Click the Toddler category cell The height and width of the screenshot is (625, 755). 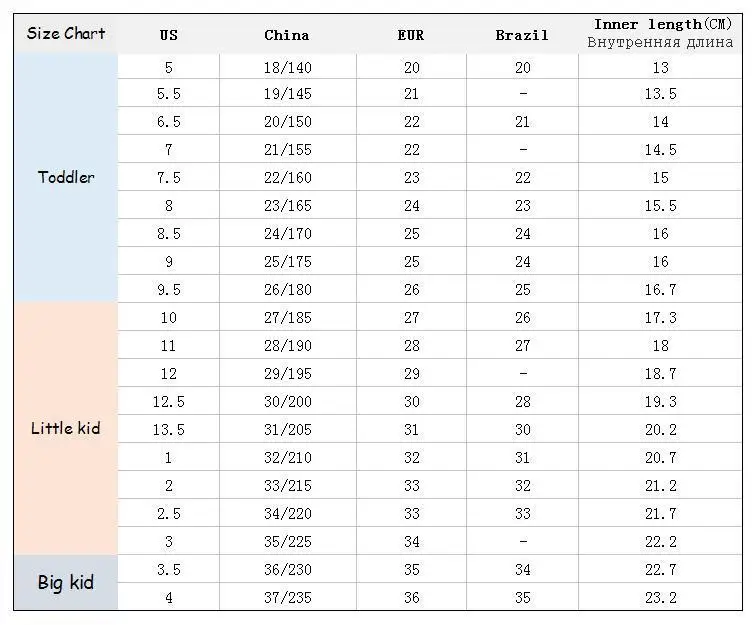(x=66, y=178)
